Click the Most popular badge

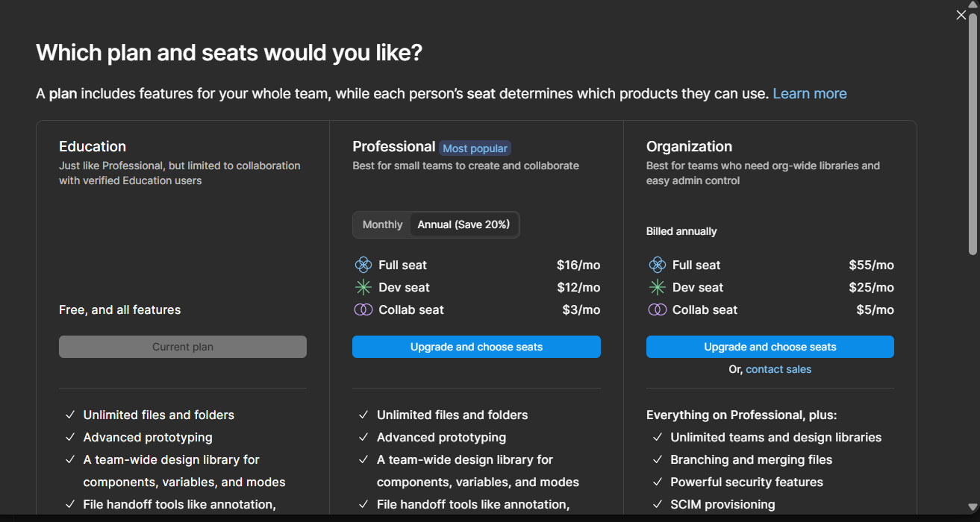click(x=475, y=148)
